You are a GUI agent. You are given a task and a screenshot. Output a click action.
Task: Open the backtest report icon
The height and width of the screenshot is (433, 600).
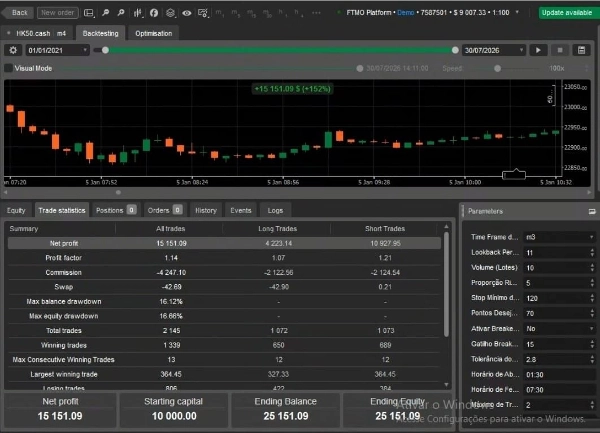[x=581, y=50]
